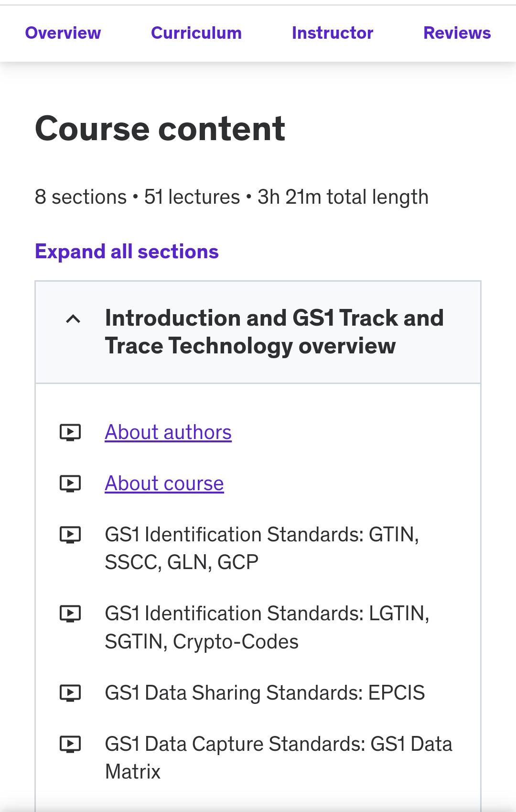
Task: Select LGTIN, SGTIN, Crypto-Codes lecture title
Action: tap(267, 627)
